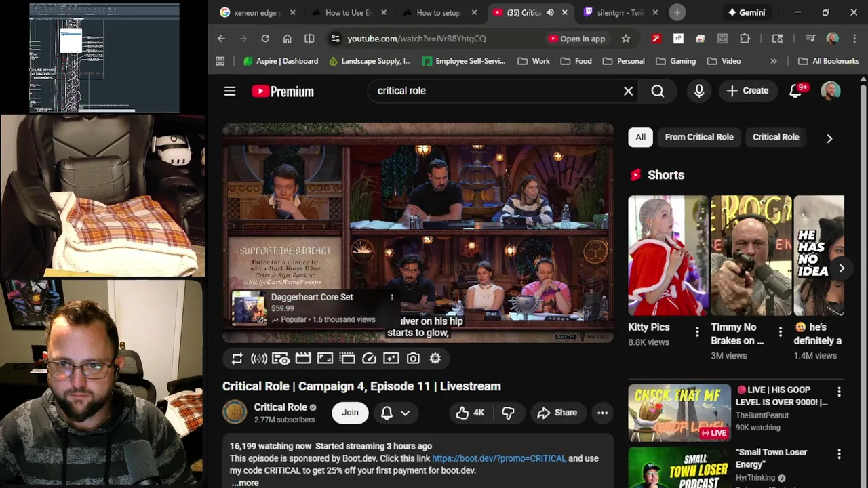Open the video filters eye tool
The height and width of the screenshot is (488, 868).
[281, 359]
